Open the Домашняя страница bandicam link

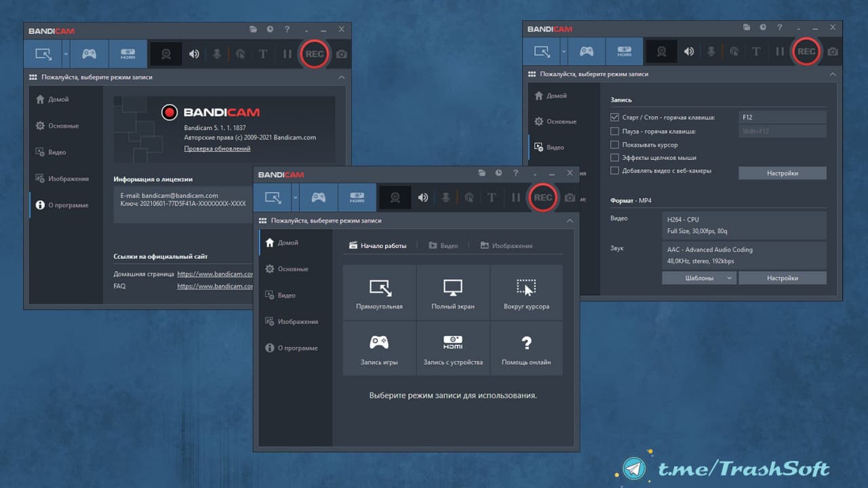pos(215,274)
